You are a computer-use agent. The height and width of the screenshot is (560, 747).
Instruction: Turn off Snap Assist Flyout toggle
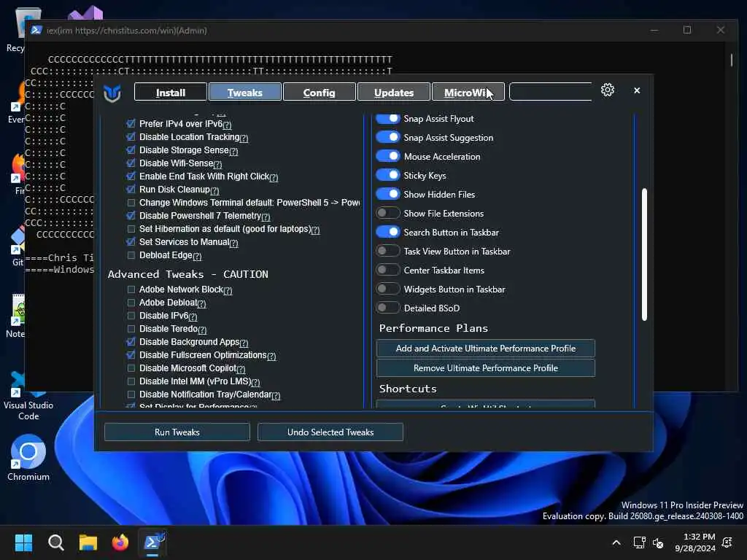pyautogui.click(x=388, y=119)
